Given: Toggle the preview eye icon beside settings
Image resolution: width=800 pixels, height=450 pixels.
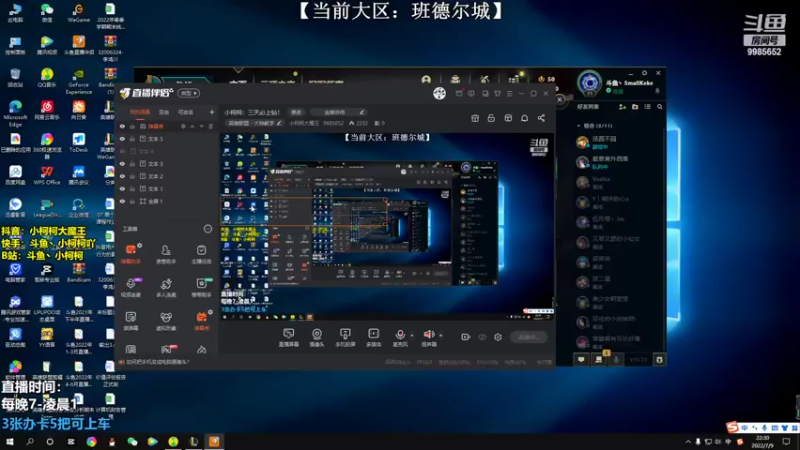Looking at the screenshot, I should click(482, 337).
